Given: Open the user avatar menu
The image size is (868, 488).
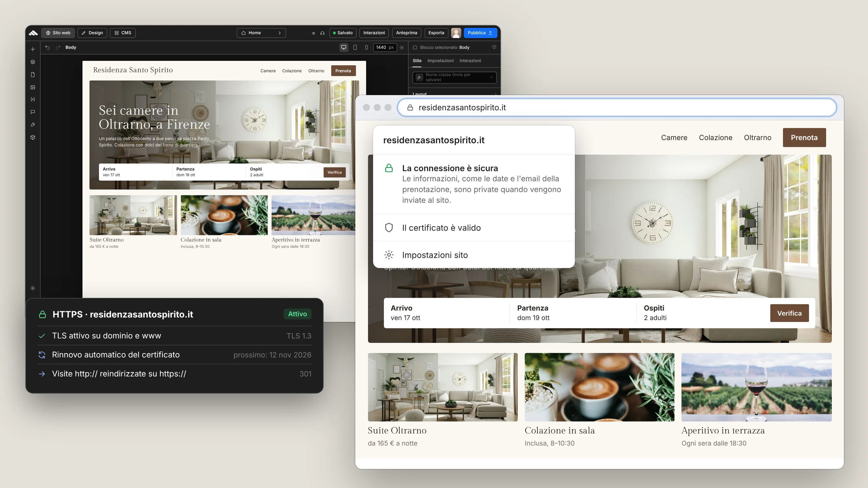Looking at the screenshot, I should (x=456, y=33).
